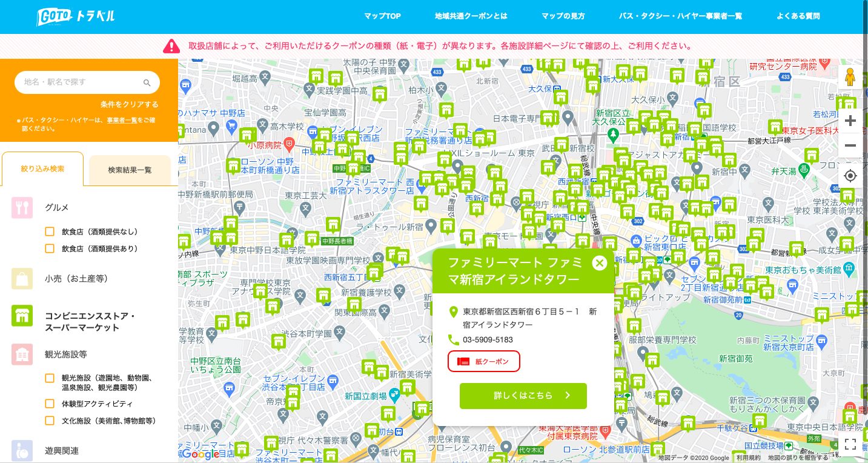The height and width of the screenshot is (463, 868).
Task: Click the 新国立劇場 marker icon
Action: 395,395
